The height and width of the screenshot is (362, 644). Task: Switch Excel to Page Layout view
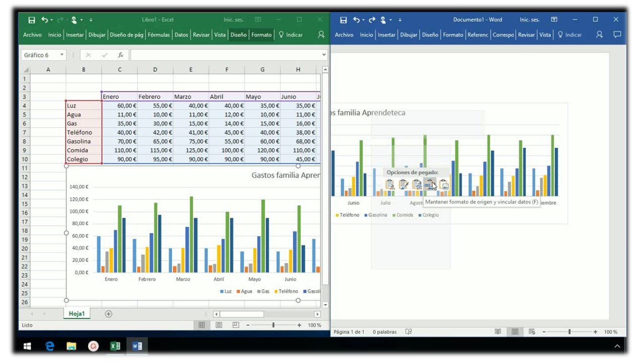(219, 325)
